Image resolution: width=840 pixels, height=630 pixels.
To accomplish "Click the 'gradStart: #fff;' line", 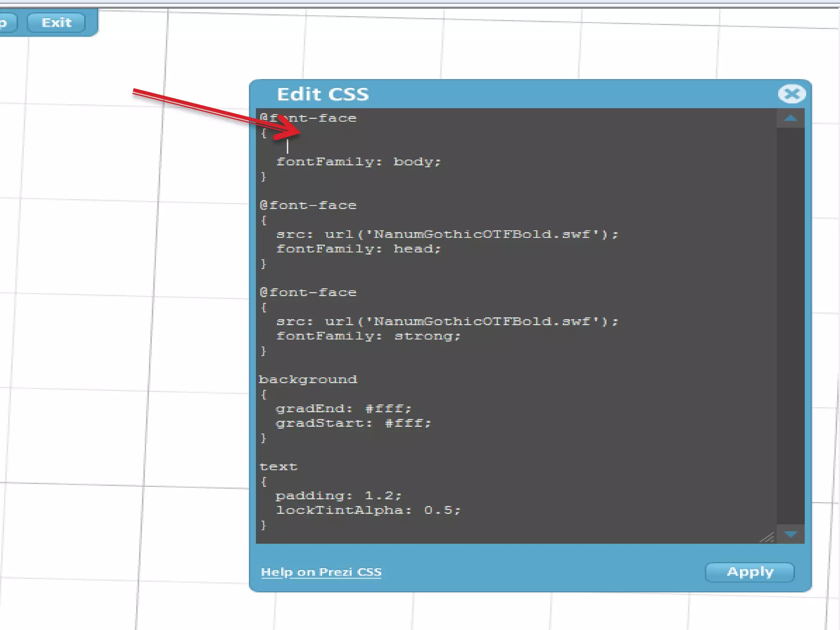I will tap(353, 423).
